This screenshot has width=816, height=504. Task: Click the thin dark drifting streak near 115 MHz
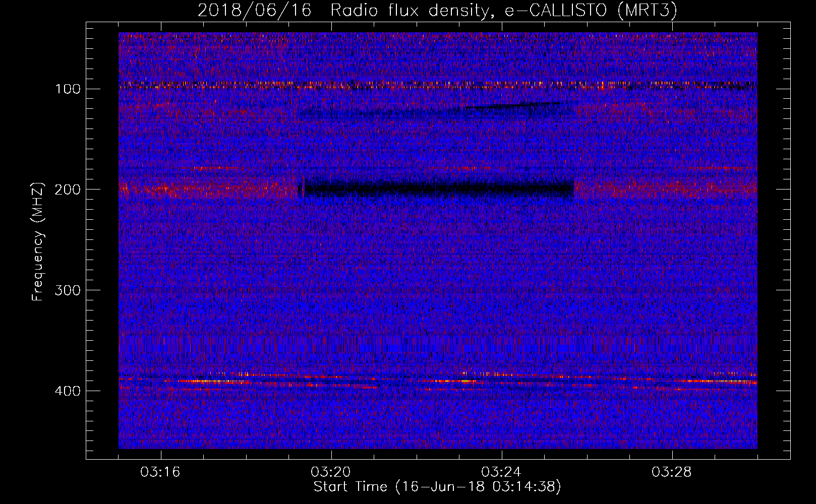click(512, 105)
